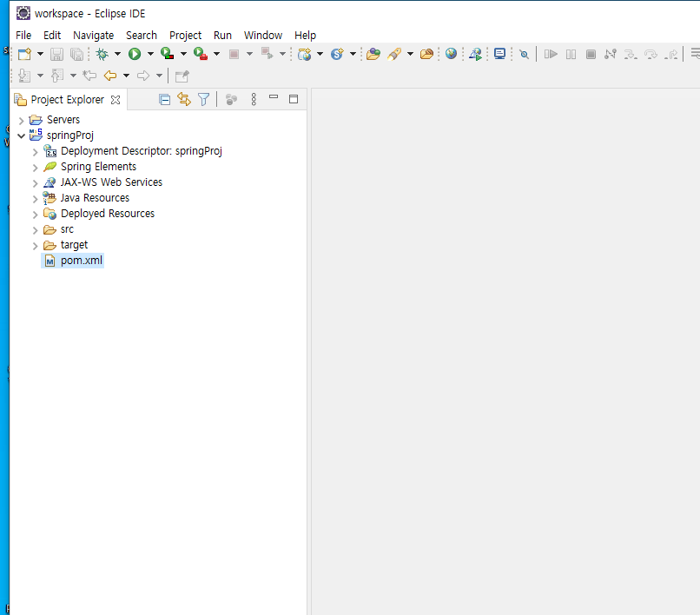The height and width of the screenshot is (615, 700).
Task: Open the Back history dropdown arrow
Action: point(126,76)
